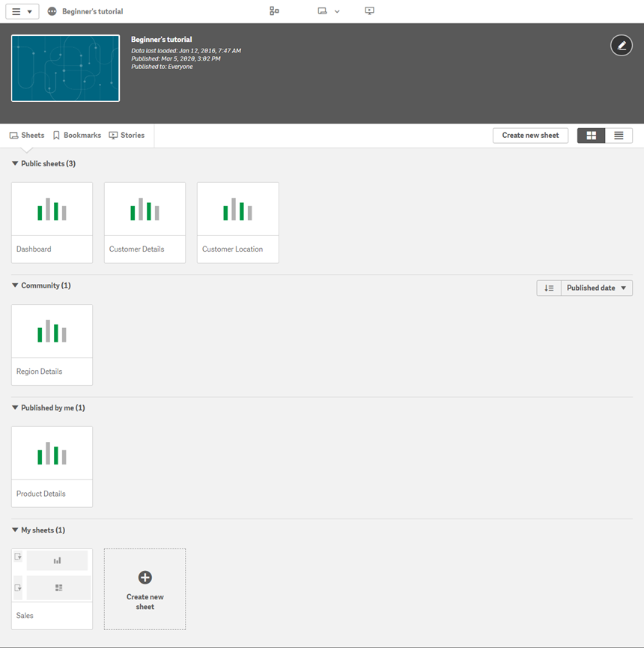The width and height of the screenshot is (644, 648).
Task: Toggle the sort order icon
Action: (x=549, y=288)
